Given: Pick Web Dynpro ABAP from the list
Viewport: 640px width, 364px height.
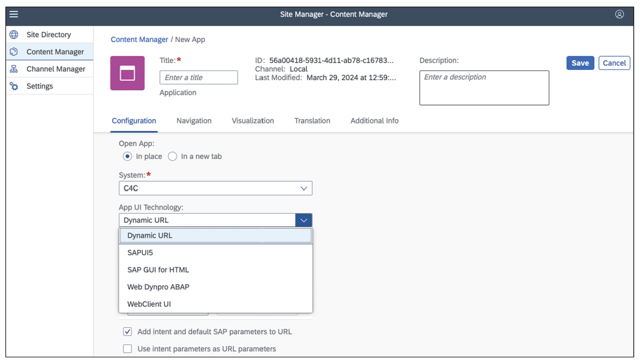Looking at the screenshot, I should pos(158,287).
